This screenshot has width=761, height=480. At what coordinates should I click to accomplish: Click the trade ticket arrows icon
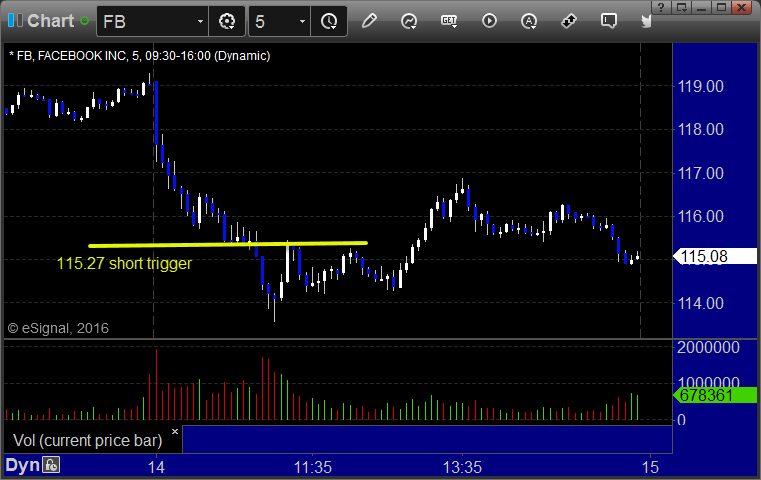pyautogui.click(x=568, y=21)
